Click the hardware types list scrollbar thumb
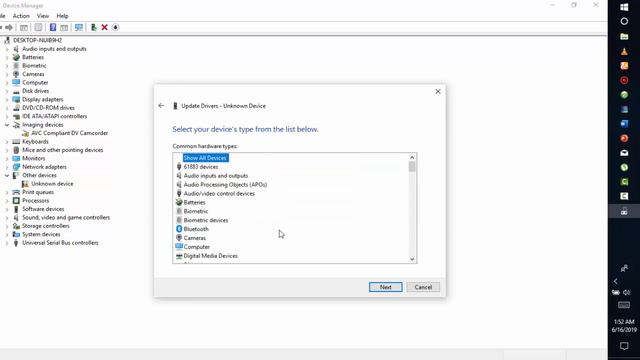Image resolution: width=640 pixels, height=360 pixels. (x=412, y=167)
